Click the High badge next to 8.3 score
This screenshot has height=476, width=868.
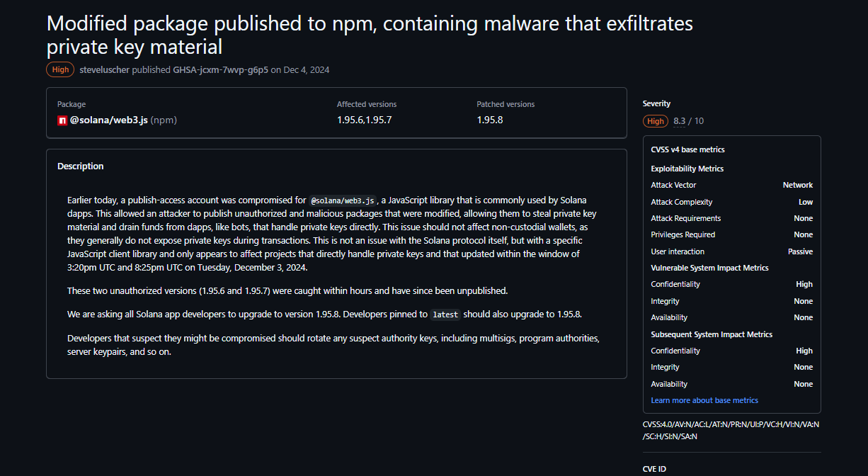point(656,121)
